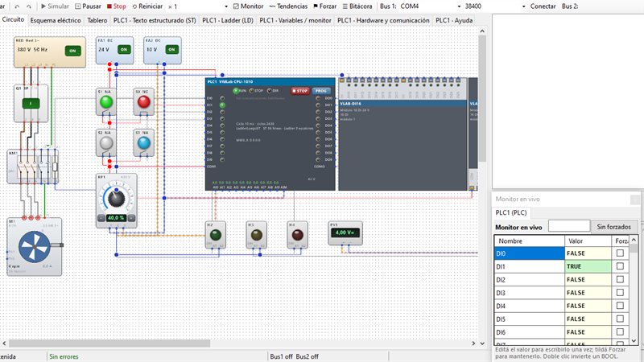
Task: Check the Forzar checkbox for DI0
Action: point(620,253)
